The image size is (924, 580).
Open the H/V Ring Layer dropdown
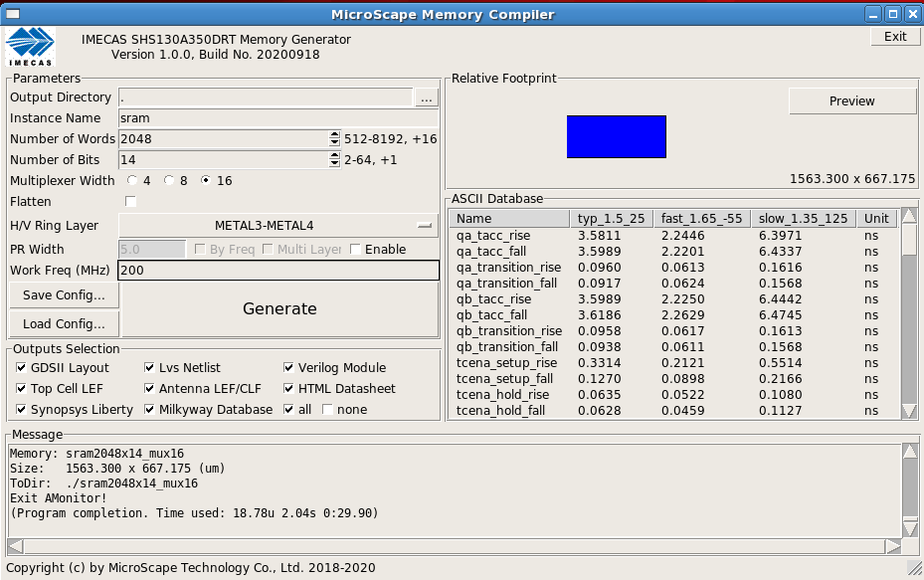point(277,226)
